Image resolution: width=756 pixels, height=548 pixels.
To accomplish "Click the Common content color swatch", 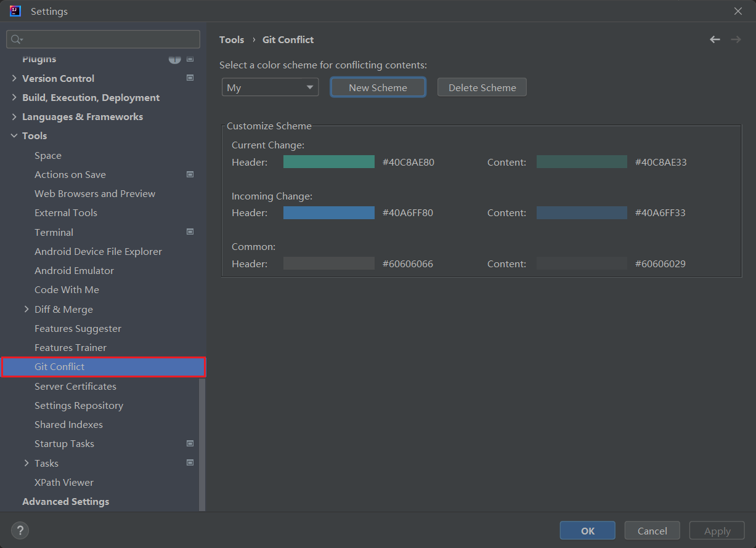I will pyautogui.click(x=582, y=264).
